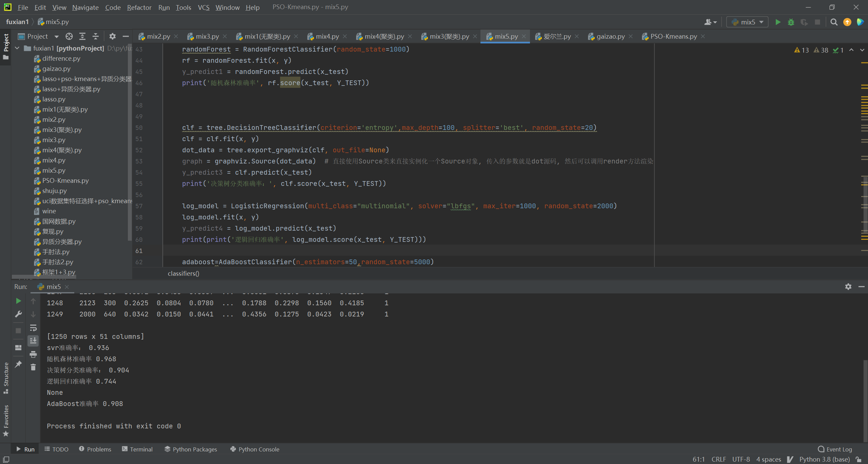Click Expand All icon in Project panel
The height and width of the screenshot is (464, 868).
(82, 36)
